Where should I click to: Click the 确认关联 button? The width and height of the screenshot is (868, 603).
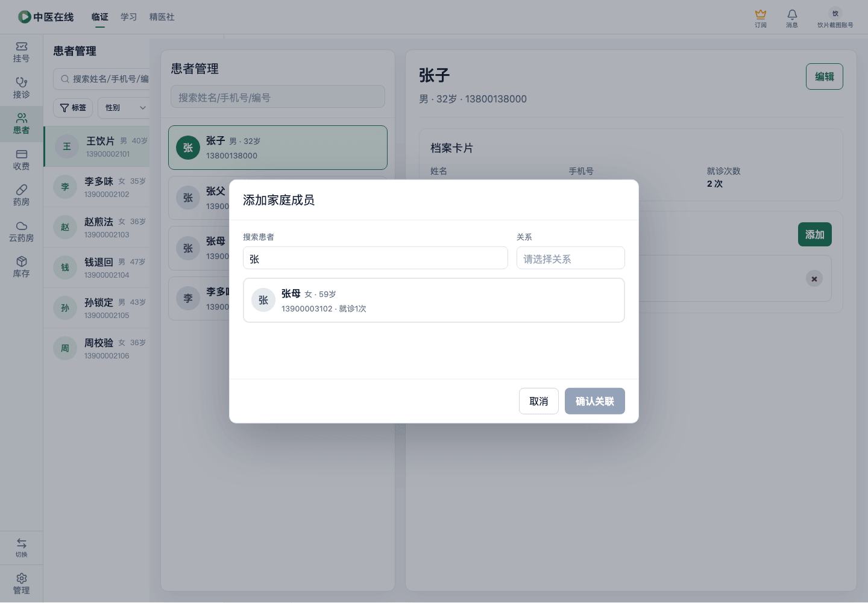coord(595,401)
